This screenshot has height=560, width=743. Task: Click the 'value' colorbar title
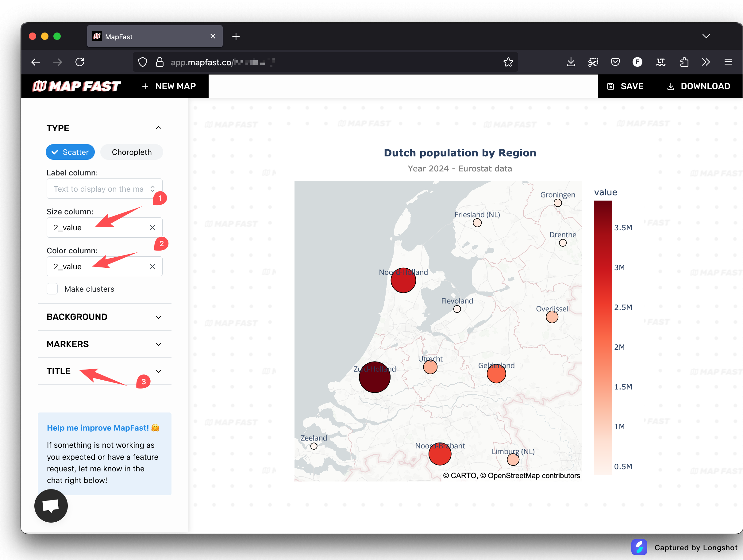[x=606, y=192]
